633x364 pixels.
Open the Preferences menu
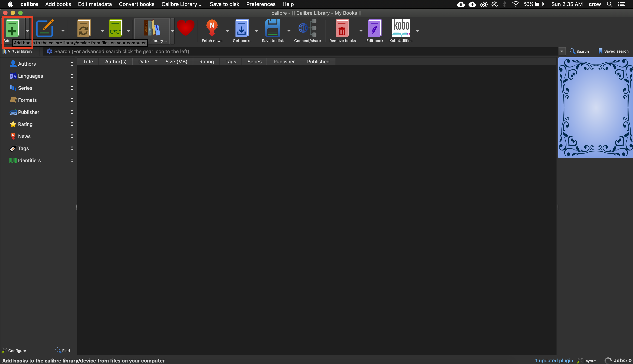click(260, 4)
